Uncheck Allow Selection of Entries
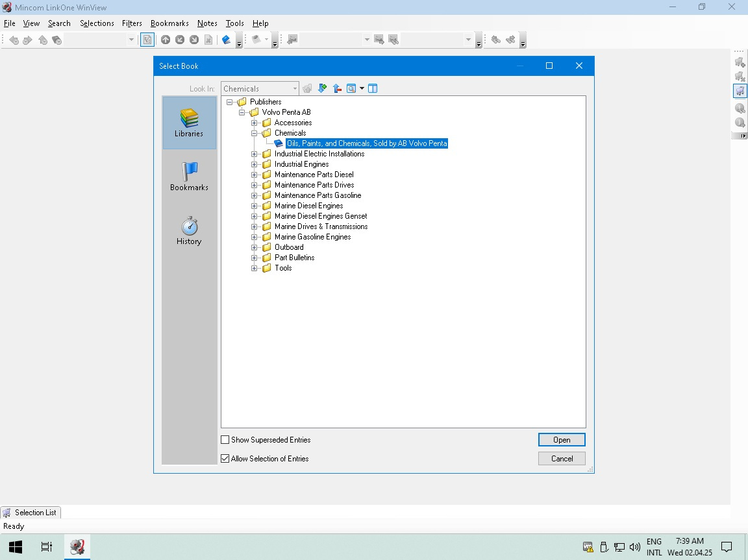Screen dimensions: 748x560 click(225, 459)
